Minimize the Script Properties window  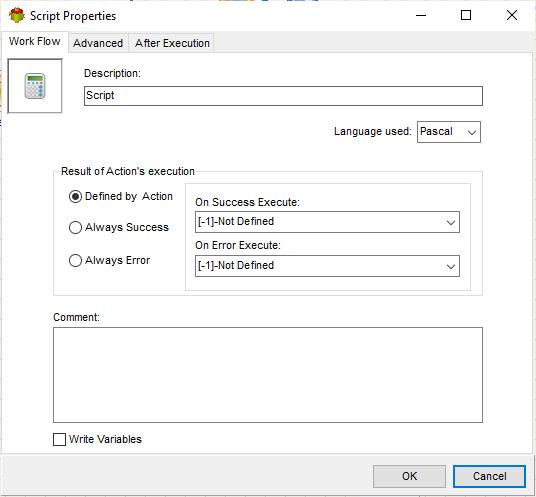coord(421,15)
